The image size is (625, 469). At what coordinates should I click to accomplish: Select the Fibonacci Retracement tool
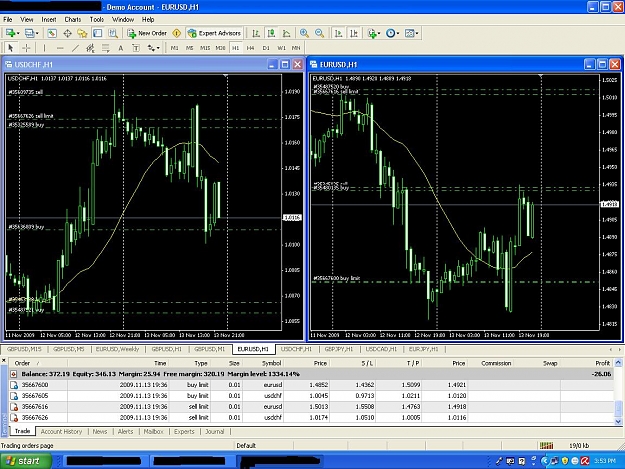pos(106,48)
